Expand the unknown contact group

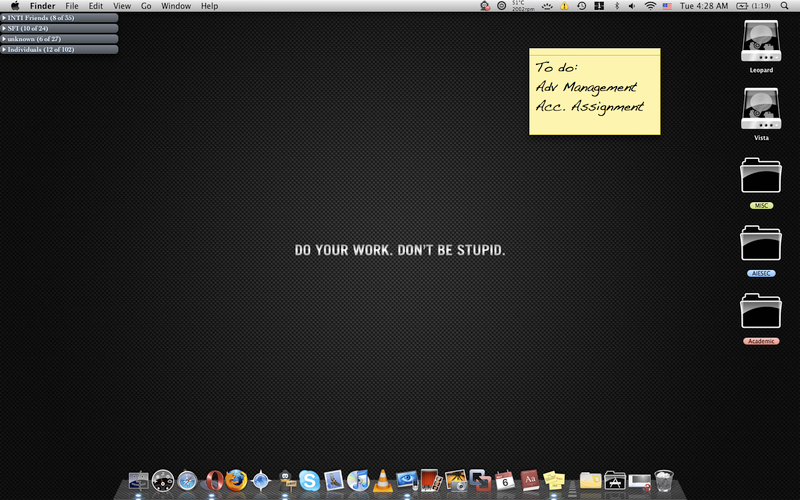[5, 38]
